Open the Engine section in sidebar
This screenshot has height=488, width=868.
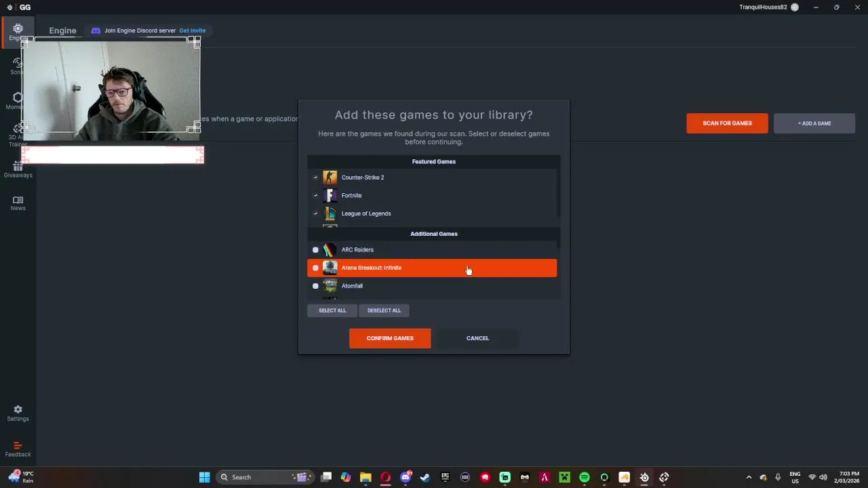18,32
